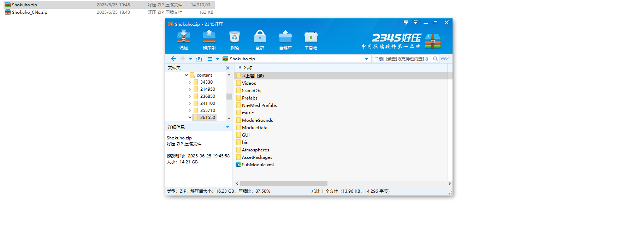Click the up-one-level folder icon
The image size is (644, 228).
[199, 59]
